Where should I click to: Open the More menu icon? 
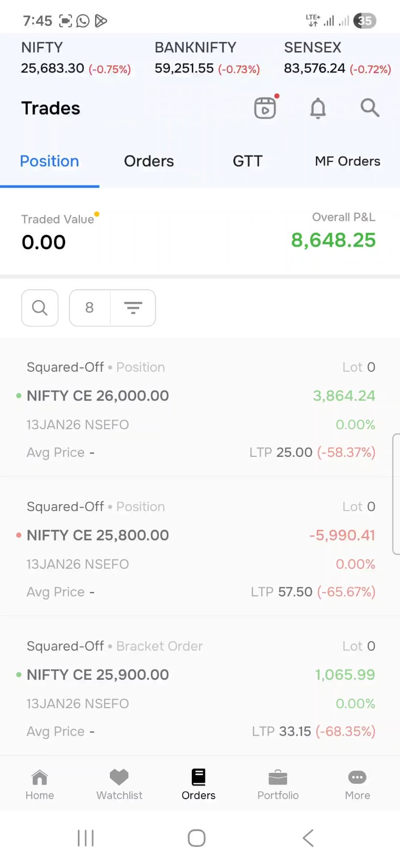point(357,784)
